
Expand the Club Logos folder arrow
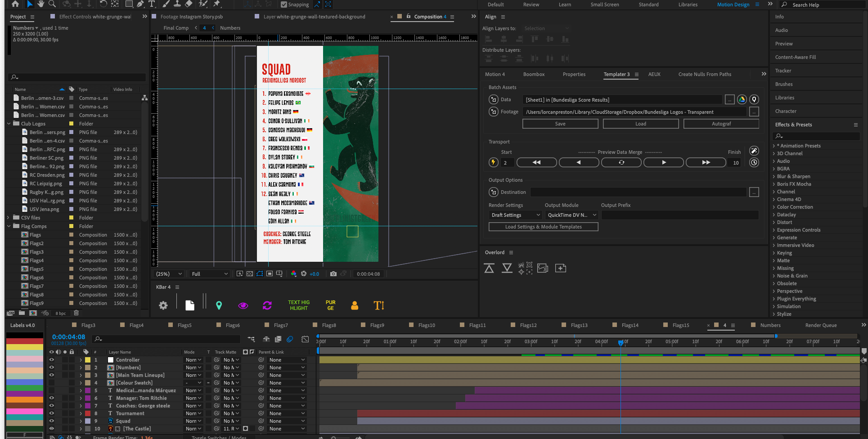point(9,124)
